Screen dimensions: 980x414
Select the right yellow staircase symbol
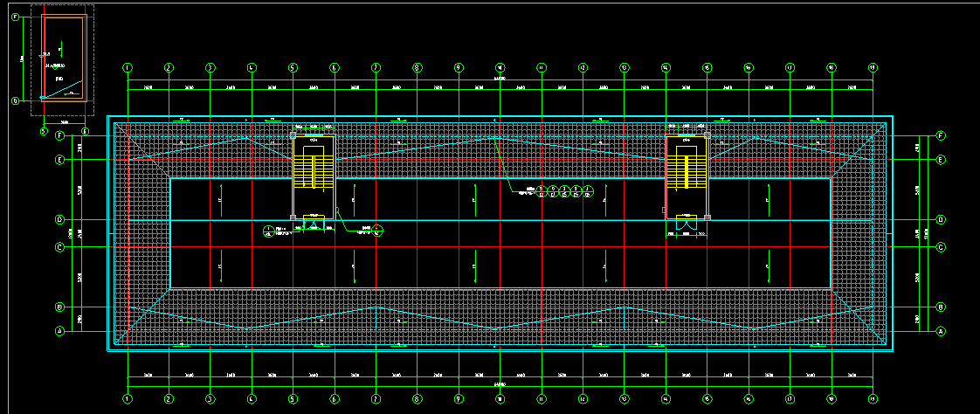click(x=687, y=168)
